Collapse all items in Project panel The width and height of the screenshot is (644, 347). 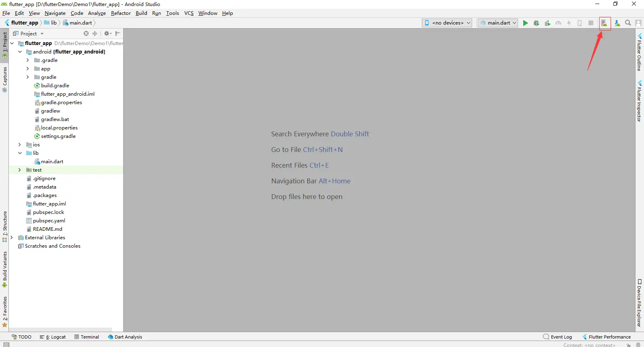coord(95,33)
